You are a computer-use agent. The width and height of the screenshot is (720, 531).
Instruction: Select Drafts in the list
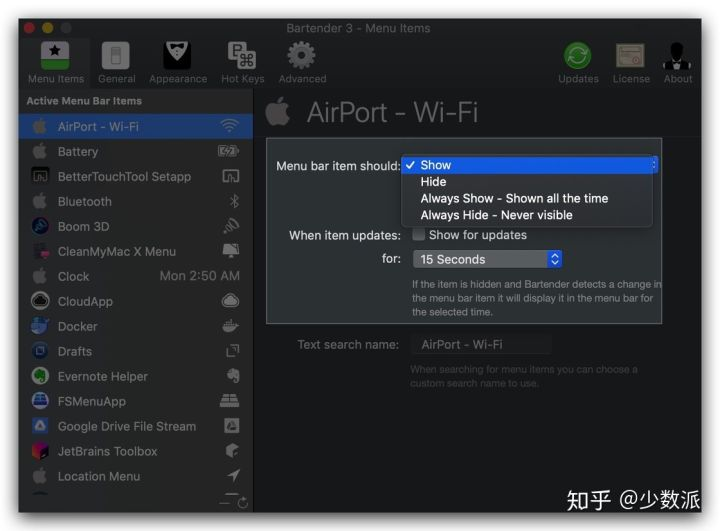click(x=136, y=351)
